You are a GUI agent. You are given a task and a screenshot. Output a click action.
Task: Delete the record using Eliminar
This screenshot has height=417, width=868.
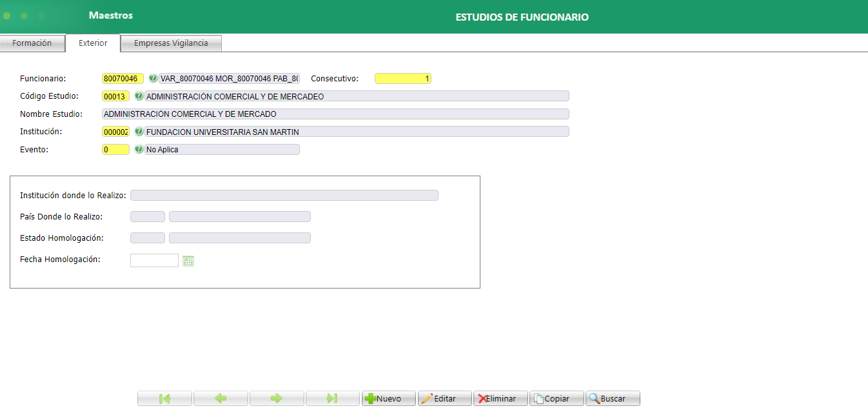pos(500,398)
